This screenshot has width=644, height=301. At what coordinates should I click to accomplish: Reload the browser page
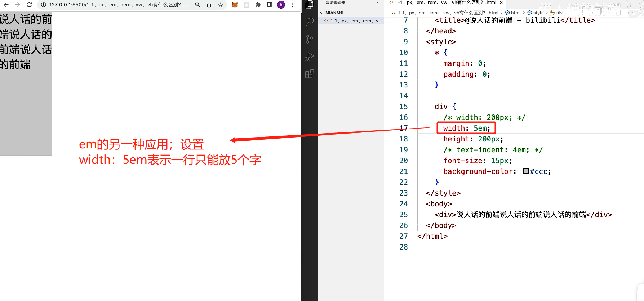coord(29,5)
